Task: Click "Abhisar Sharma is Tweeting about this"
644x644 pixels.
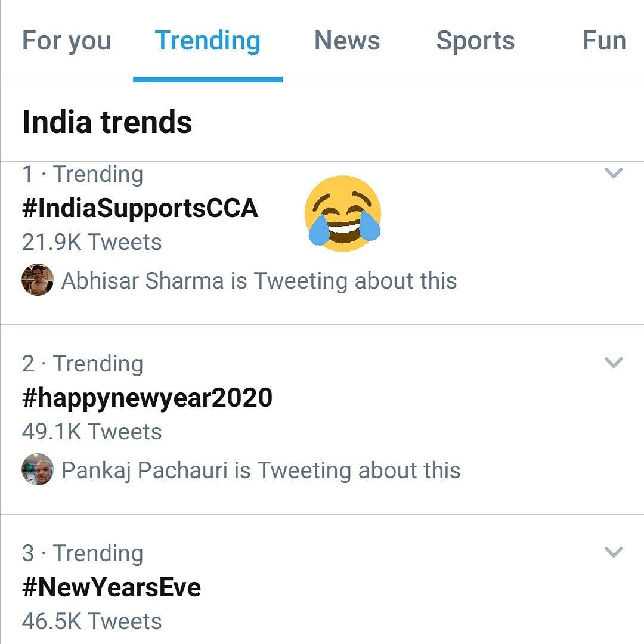Action: (x=259, y=281)
